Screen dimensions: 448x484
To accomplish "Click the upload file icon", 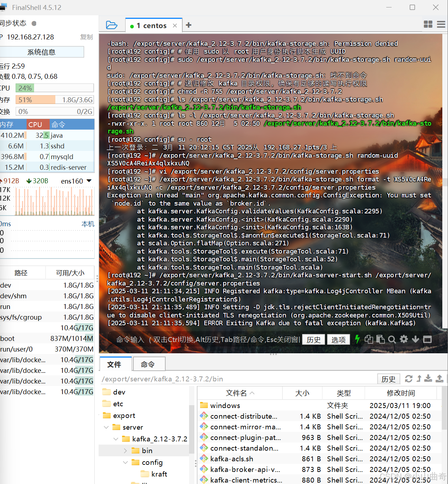I will [439, 379].
